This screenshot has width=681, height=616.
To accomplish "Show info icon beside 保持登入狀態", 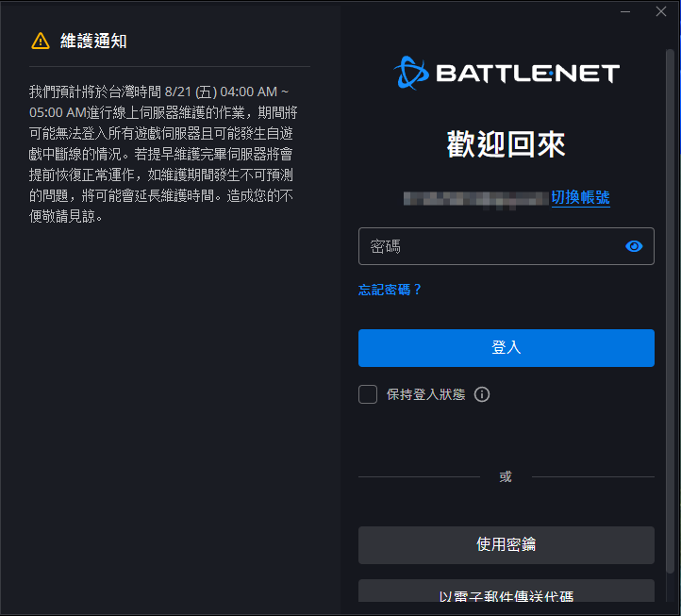I will coord(482,394).
